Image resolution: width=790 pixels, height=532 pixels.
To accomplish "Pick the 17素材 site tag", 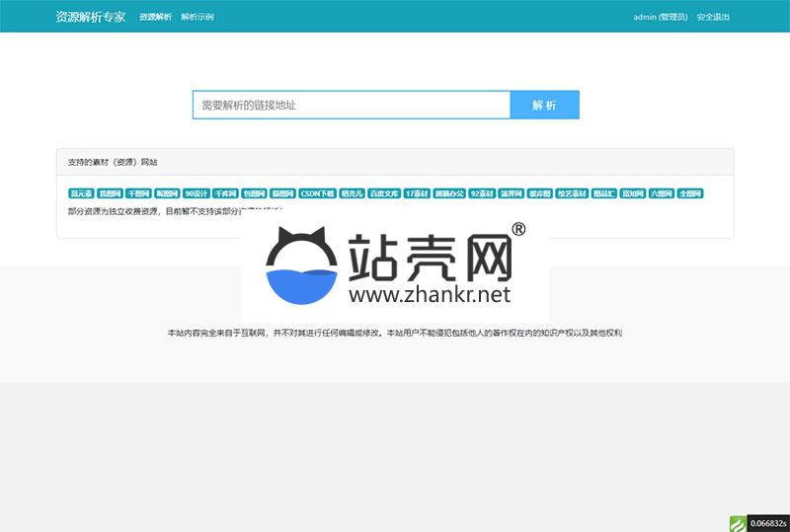I will [417, 193].
